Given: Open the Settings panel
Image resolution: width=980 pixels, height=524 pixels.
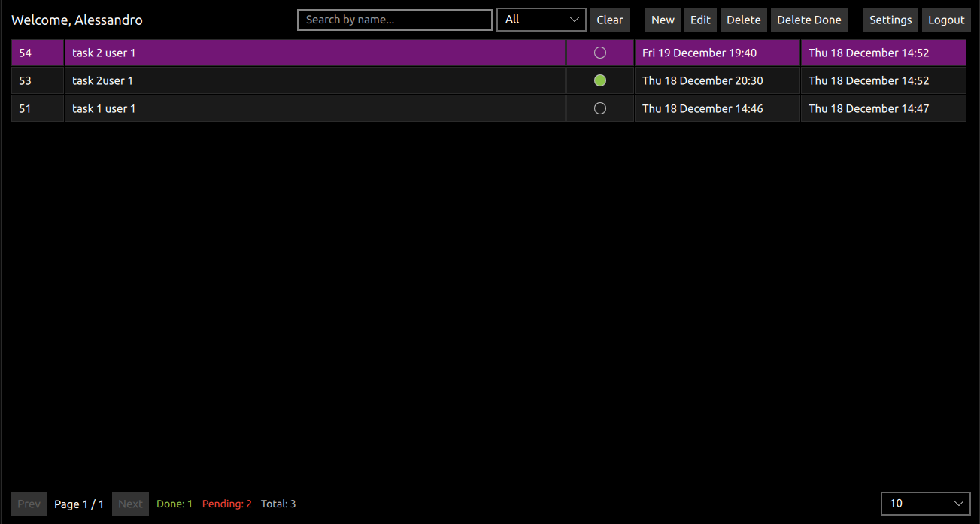Looking at the screenshot, I should [x=890, y=20].
